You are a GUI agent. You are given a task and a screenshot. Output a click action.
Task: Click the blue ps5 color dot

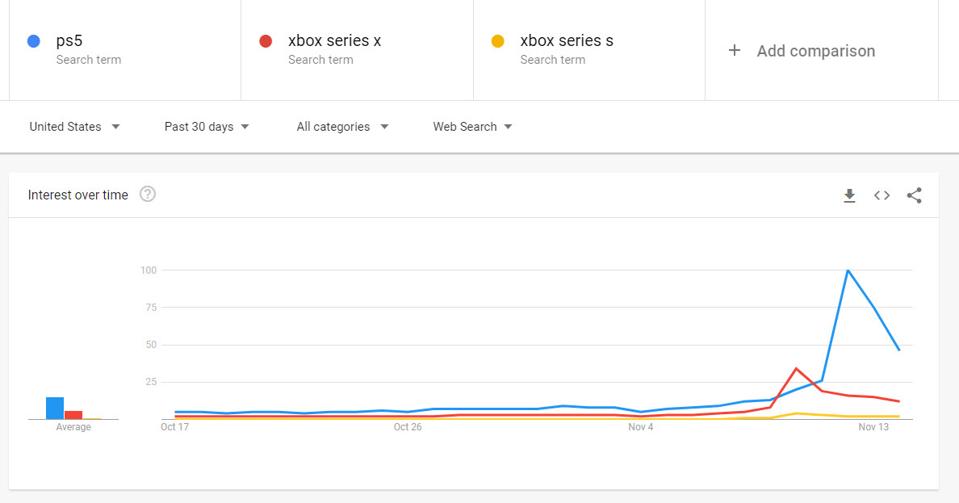click(34, 41)
